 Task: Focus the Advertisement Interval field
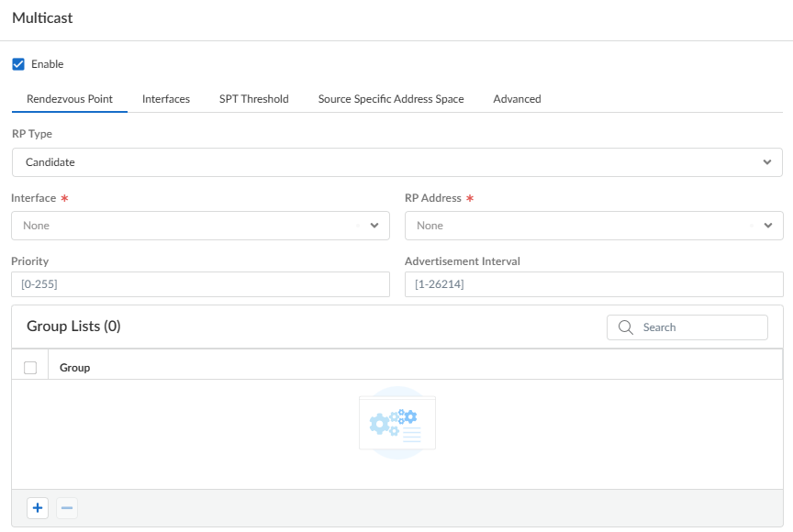pyautogui.click(x=593, y=284)
